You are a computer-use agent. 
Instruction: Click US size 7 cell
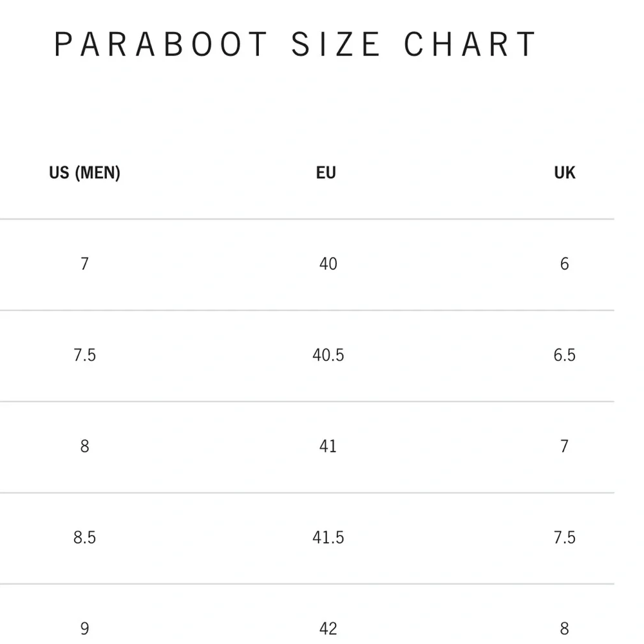click(x=84, y=263)
